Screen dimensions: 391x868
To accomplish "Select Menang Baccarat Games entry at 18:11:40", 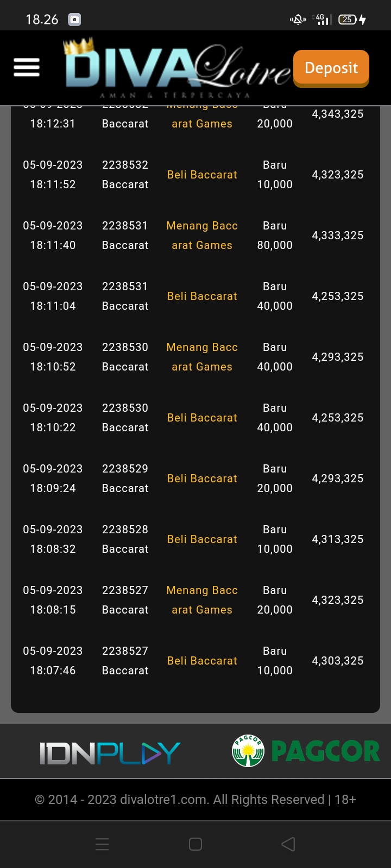I will pyautogui.click(x=202, y=235).
